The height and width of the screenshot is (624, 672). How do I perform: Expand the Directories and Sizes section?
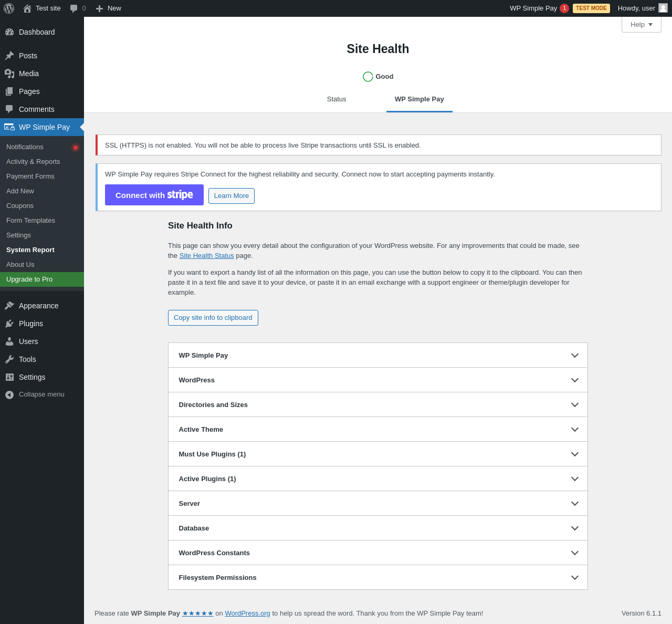point(378,405)
